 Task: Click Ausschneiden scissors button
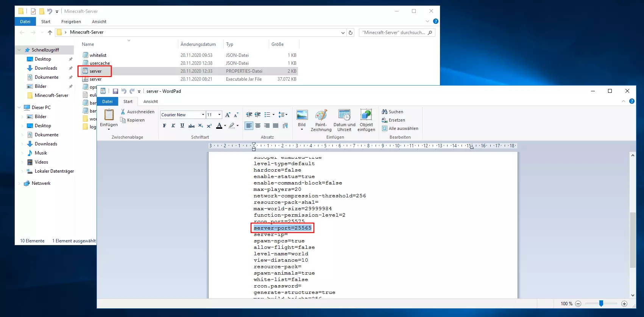pos(137,112)
